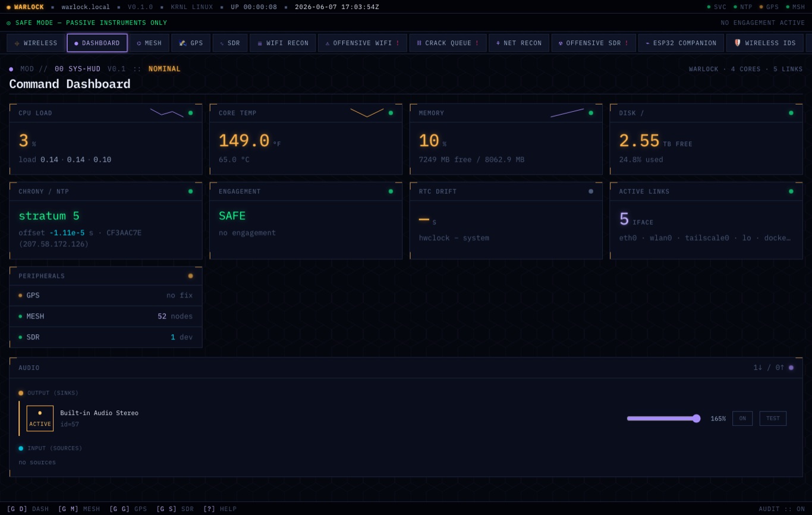Open the OFFENSIVE WIFI tab
Image resolution: width=812 pixels, height=515 pixels.
[363, 43]
